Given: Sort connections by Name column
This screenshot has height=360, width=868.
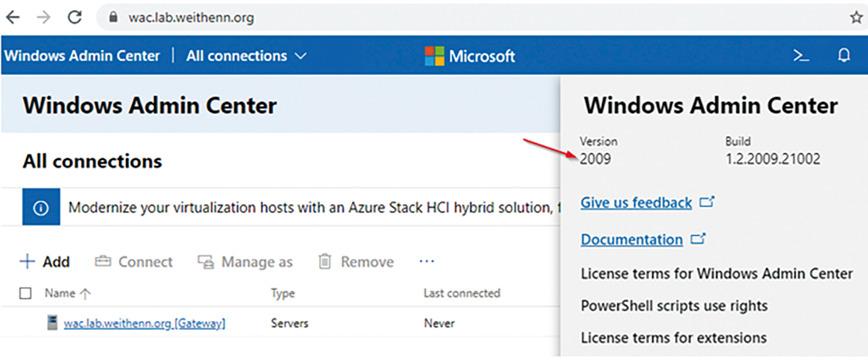Looking at the screenshot, I should 67,294.
